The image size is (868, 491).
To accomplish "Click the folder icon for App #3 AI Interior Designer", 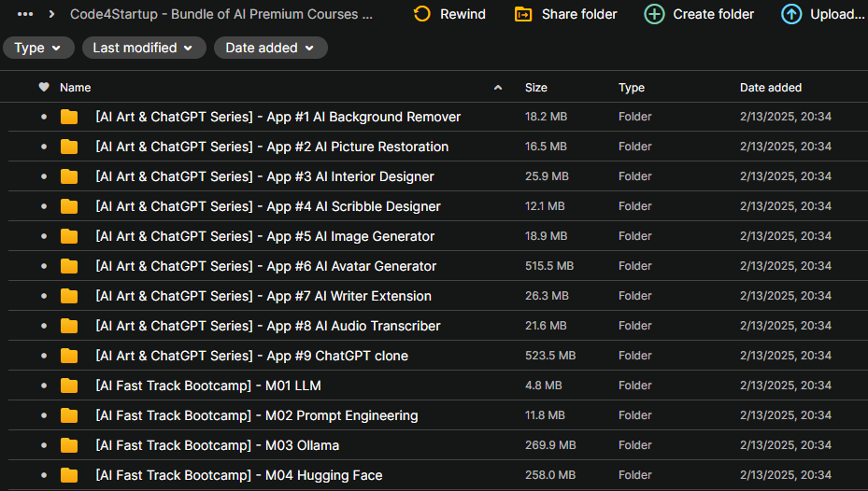I will click(69, 176).
